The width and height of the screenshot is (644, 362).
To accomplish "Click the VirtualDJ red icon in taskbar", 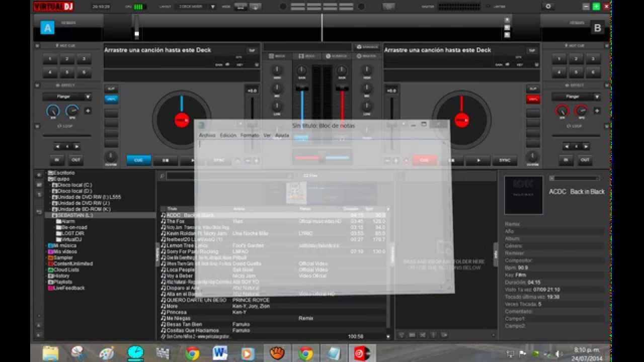I will [362, 353].
